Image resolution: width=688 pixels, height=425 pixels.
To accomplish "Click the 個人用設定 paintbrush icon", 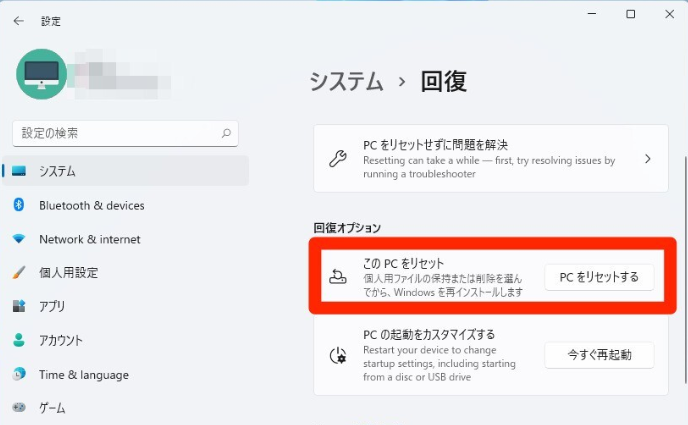I will click(19, 272).
